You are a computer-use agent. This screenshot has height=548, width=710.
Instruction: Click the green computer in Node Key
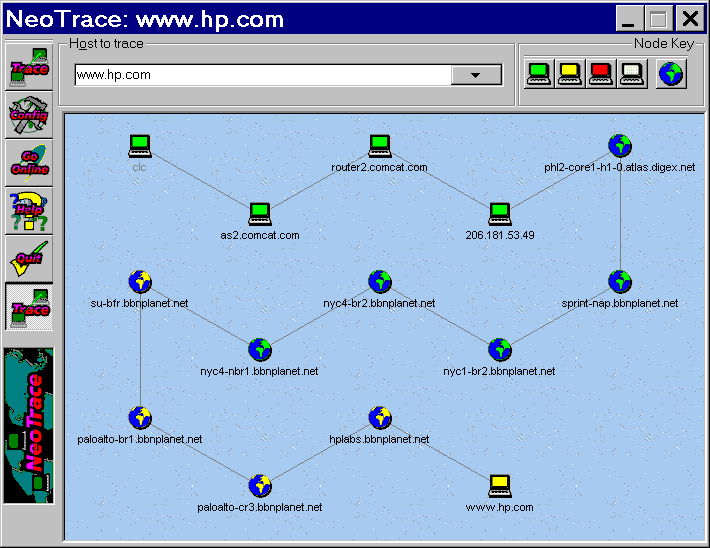tap(538, 74)
